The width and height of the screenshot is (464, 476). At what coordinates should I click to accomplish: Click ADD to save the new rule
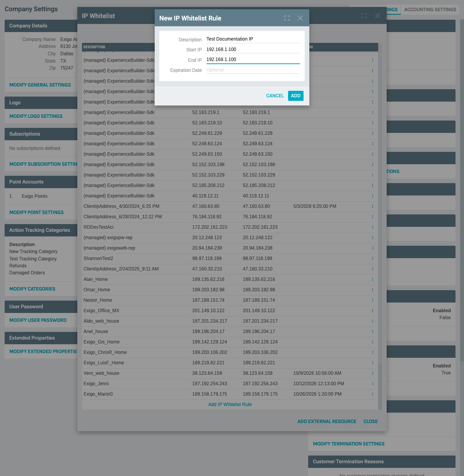point(295,95)
